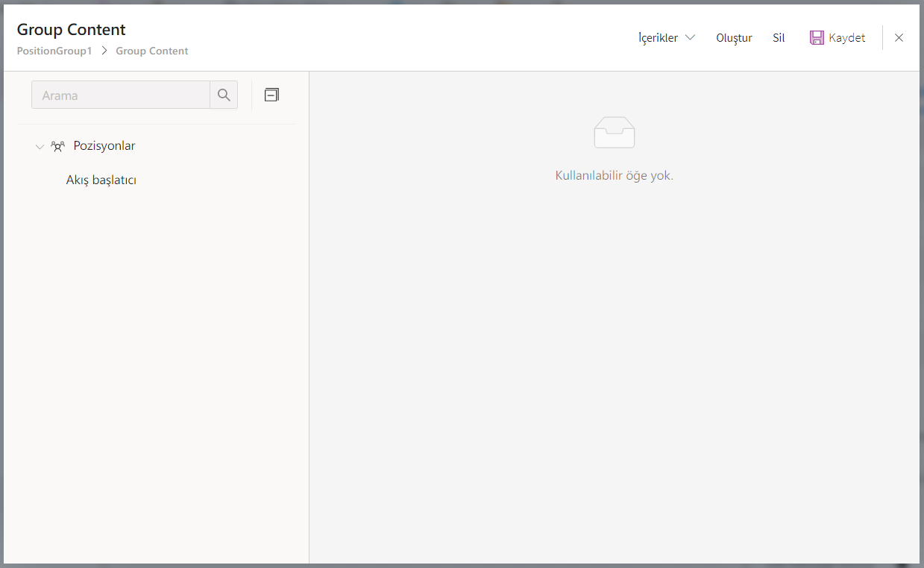The width and height of the screenshot is (924, 568).
Task: Click the floppy disk save icon
Action: coord(817,37)
